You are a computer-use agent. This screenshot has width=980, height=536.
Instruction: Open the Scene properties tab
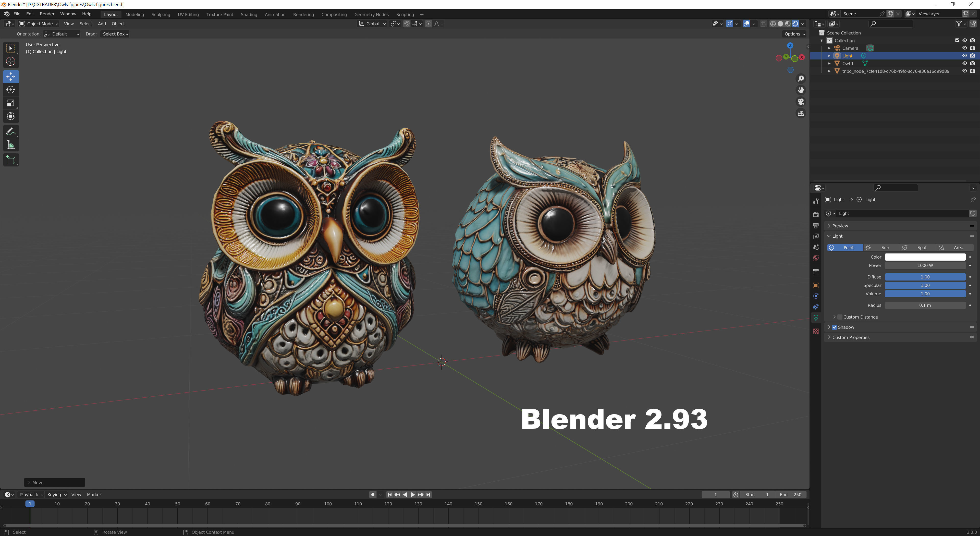pos(816,247)
